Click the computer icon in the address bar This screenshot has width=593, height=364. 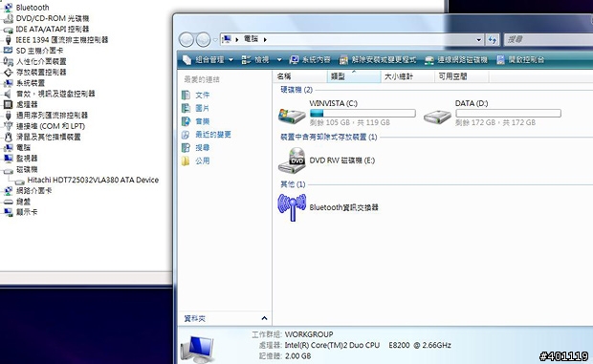pyautogui.click(x=227, y=39)
